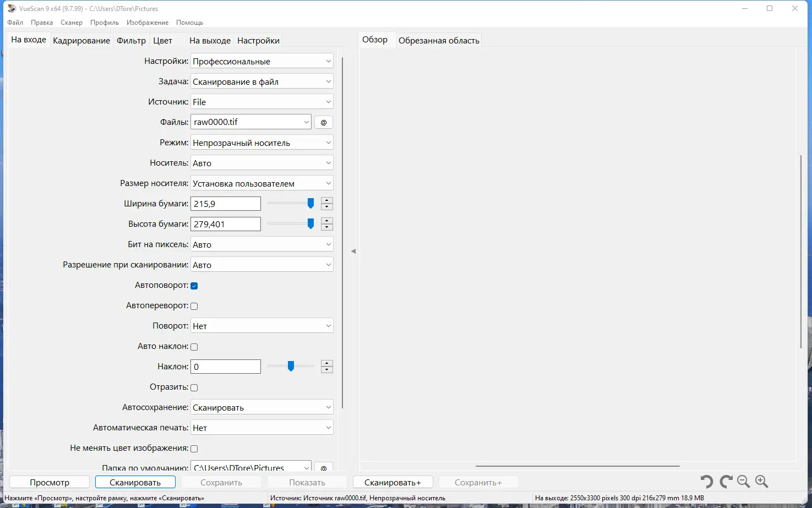Click the Ширина бумаги slider handle

(x=310, y=204)
